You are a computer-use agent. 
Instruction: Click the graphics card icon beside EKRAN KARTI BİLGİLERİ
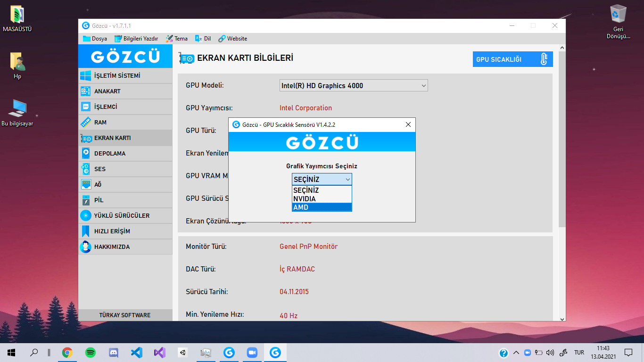click(x=187, y=58)
